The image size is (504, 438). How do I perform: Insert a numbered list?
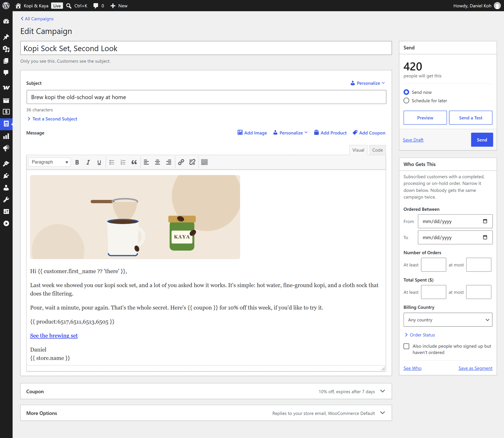[x=123, y=162]
